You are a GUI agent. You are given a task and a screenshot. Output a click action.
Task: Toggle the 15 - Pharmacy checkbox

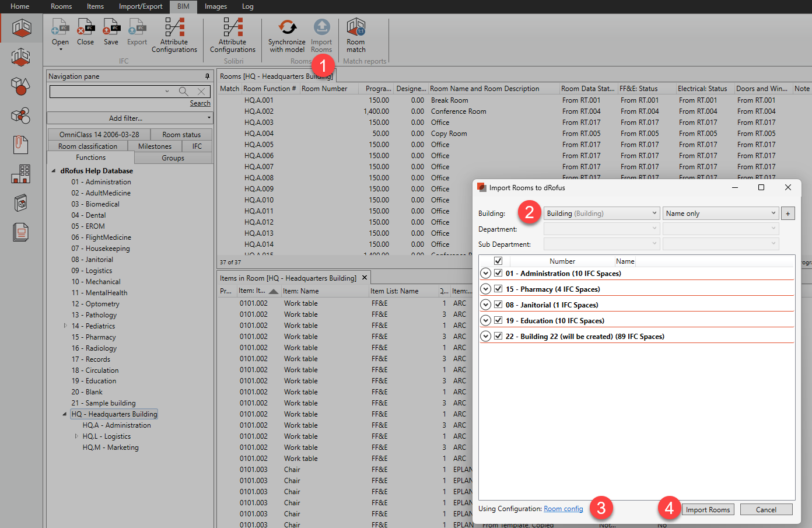coord(498,289)
